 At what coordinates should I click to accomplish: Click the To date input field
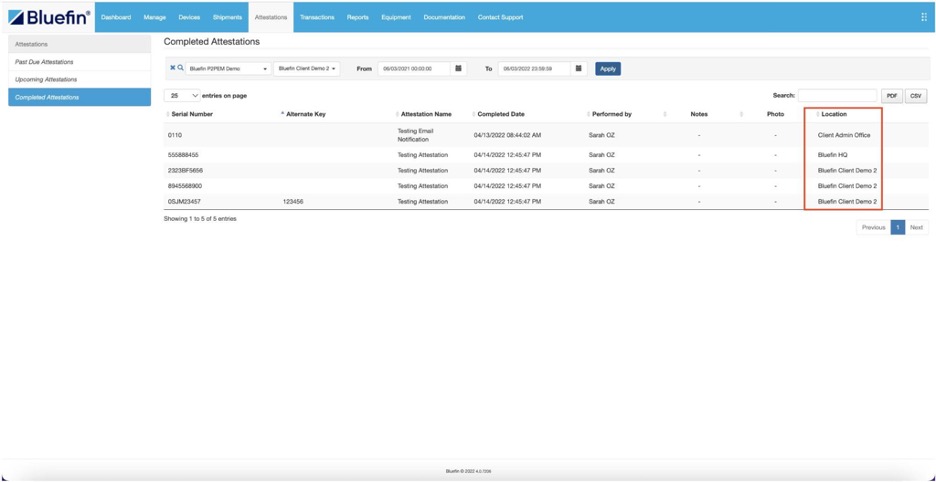(534, 69)
